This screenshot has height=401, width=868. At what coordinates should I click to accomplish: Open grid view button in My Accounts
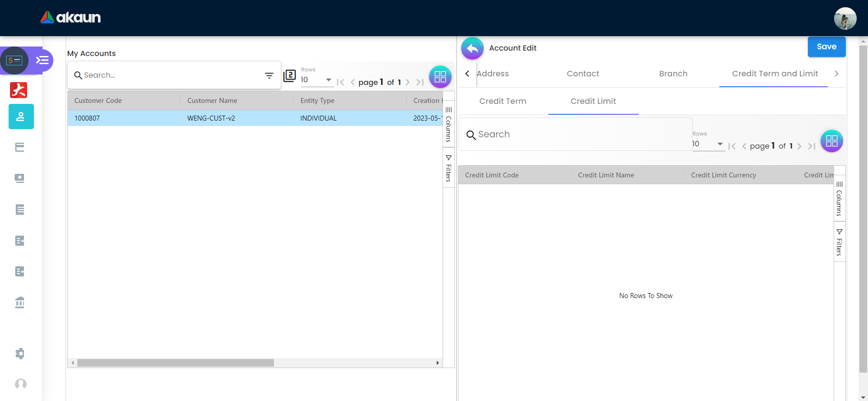(x=440, y=77)
